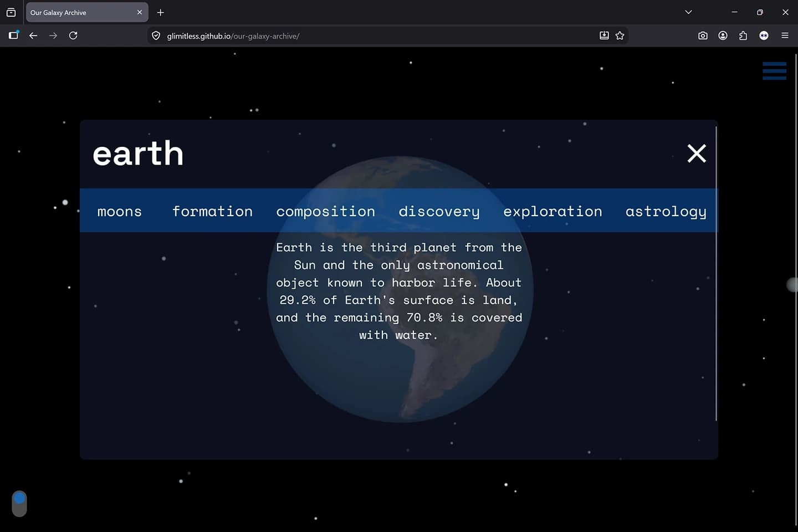Bookmark this page with the star
Screen dimensions: 798x532
pos(620,35)
